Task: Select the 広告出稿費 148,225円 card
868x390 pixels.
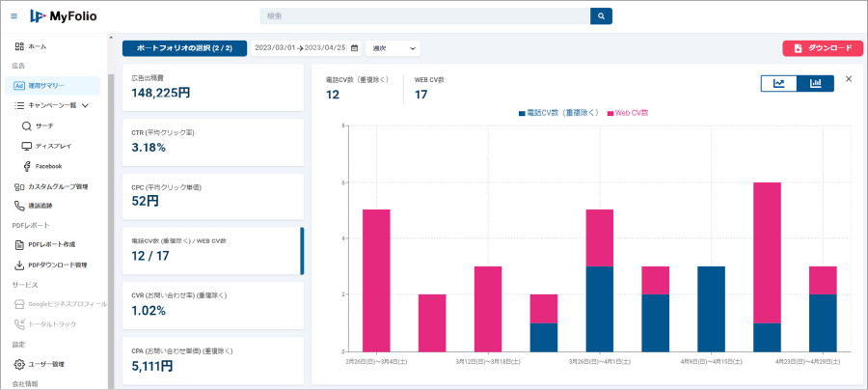Action: coord(213,88)
